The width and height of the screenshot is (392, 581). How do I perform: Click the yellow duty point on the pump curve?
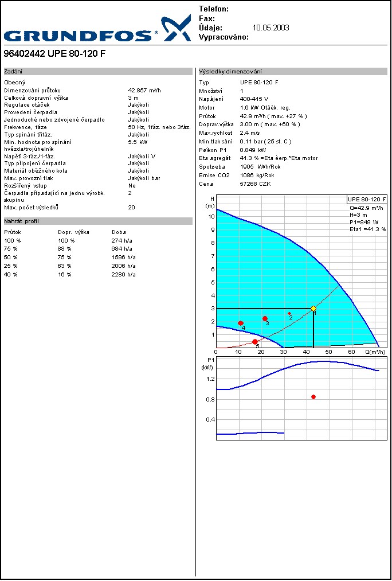[x=313, y=309]
